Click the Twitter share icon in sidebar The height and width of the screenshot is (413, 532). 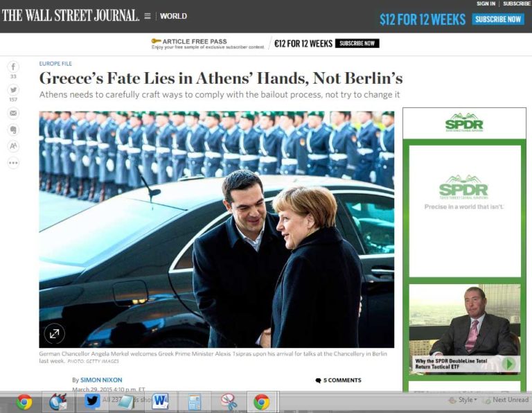tap(13, 90)
